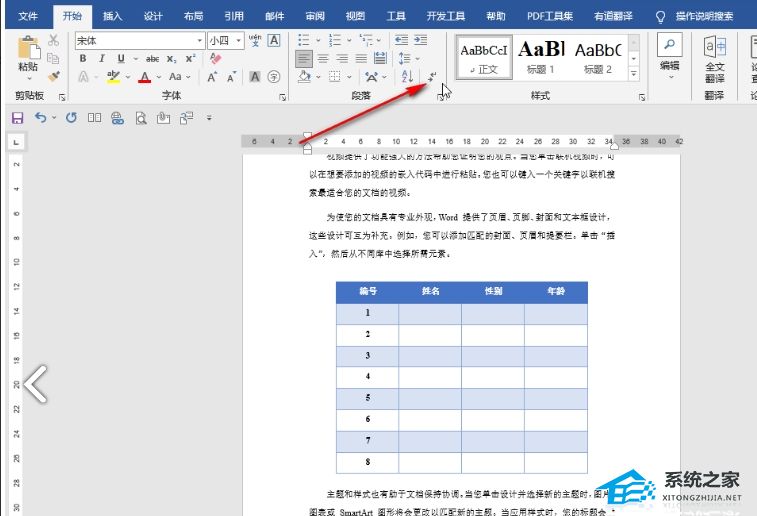
Task: Apply the 标题 2 heading style
Action: [x=598, y=57]
